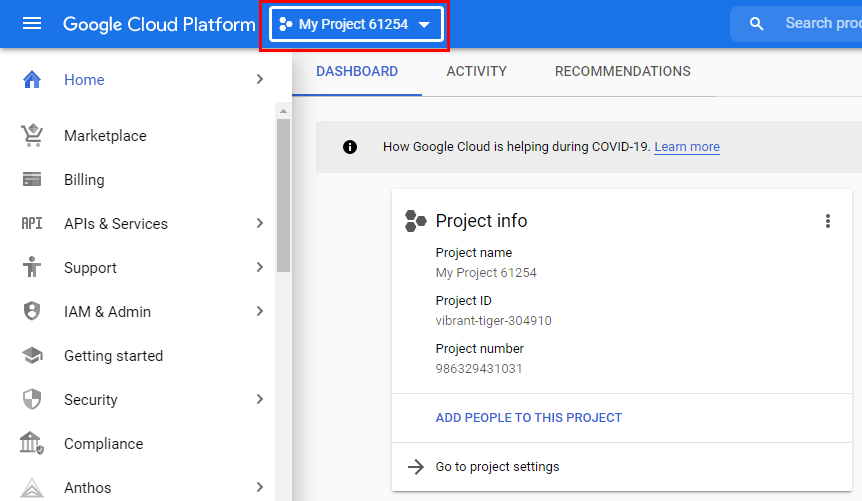Open Security in the sidebar
Viewport: 862px width, 501px height.
pos(91,400)
